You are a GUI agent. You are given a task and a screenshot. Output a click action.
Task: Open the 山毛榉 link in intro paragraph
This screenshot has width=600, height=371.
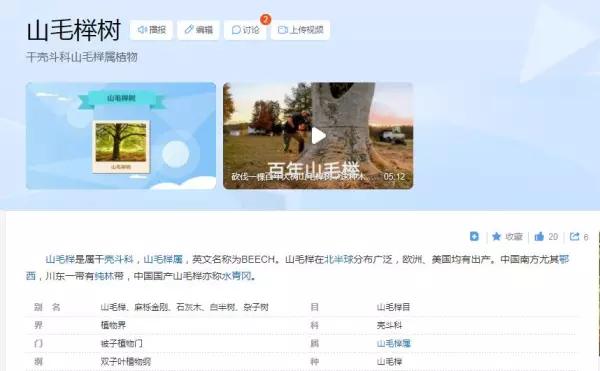pyautogui.click(x=60, y=259)
